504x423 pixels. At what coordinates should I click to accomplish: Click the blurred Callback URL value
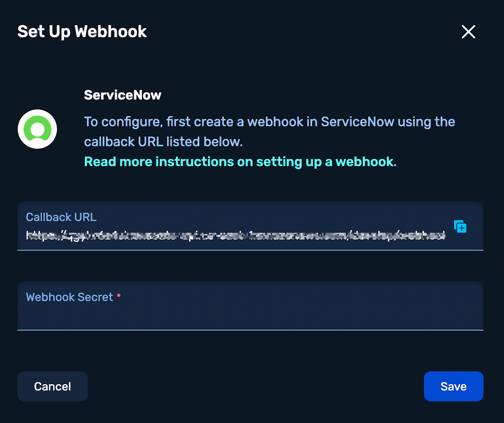point(236,236)
